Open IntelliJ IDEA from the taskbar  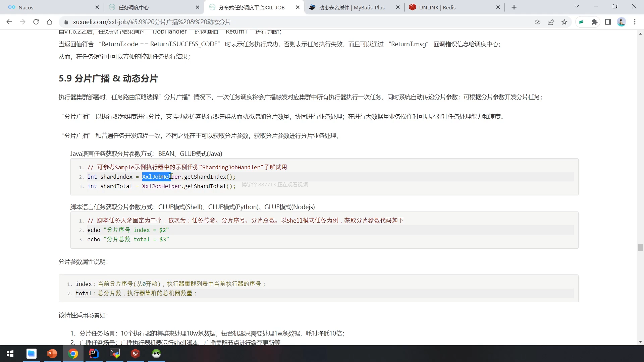(94, 354)
